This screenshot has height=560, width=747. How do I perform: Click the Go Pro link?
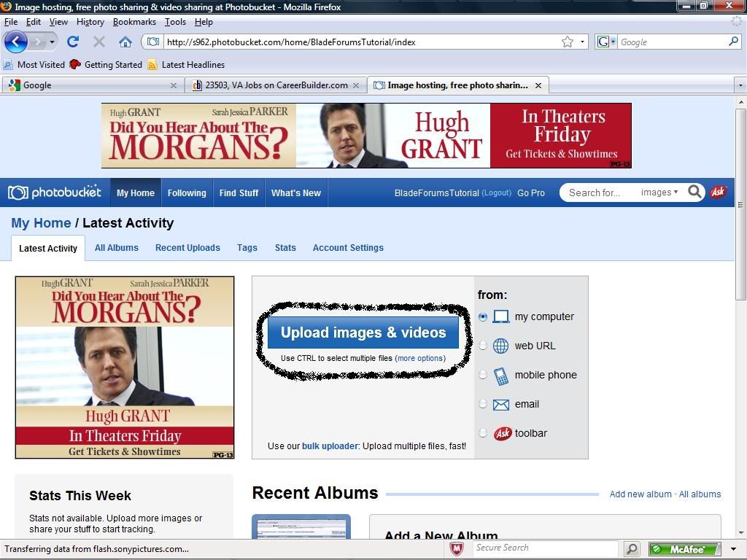[x=531, y=192]
